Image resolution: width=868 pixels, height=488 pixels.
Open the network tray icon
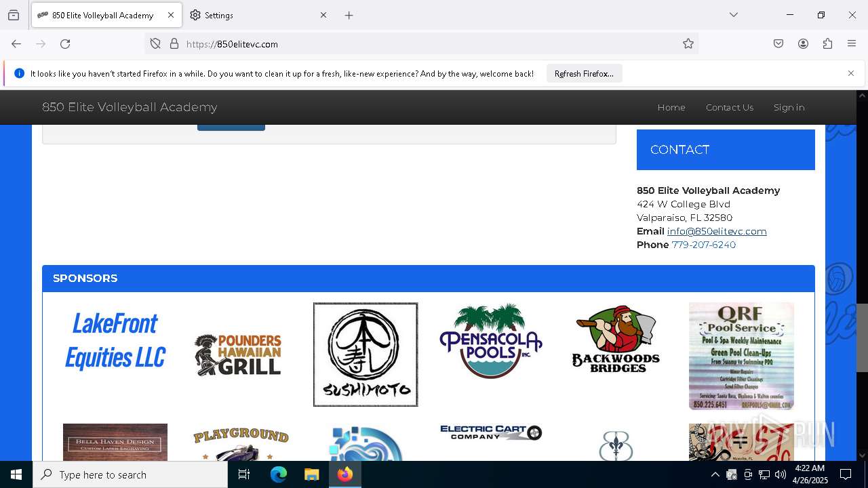point(764,474)
